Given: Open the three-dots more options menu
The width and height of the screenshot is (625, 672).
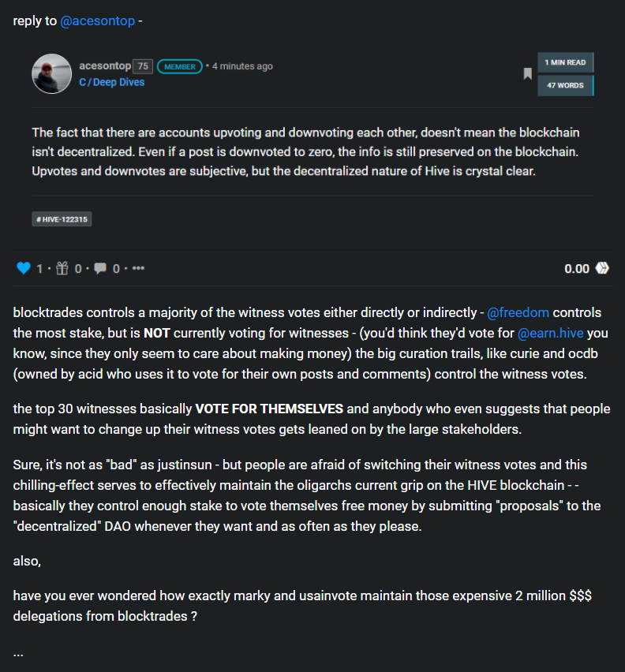Looking at the screenshot, I should [138, 268].
